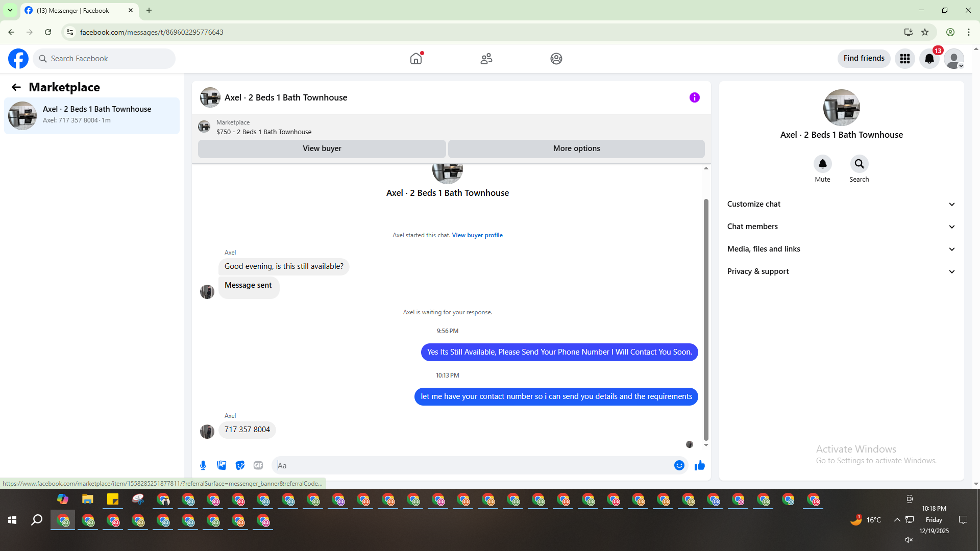Image resolution: width=980 pixels, height=551 pixels.
Task: Open the Friends tab
Action: (486, 59)
